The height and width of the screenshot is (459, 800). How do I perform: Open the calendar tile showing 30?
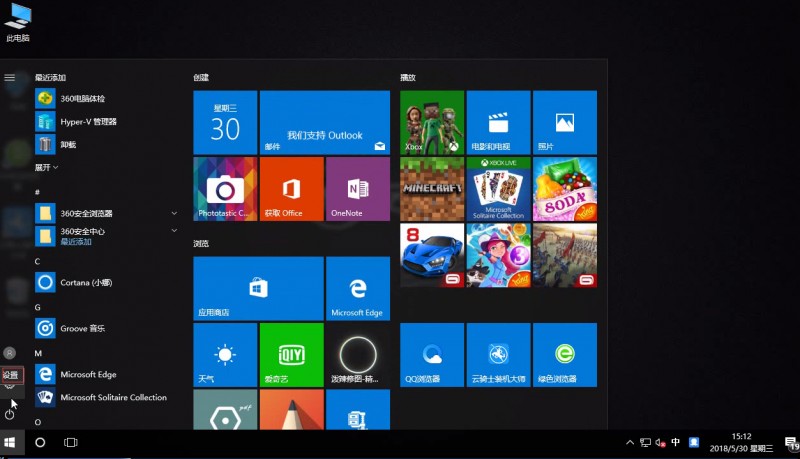point(225,122)
